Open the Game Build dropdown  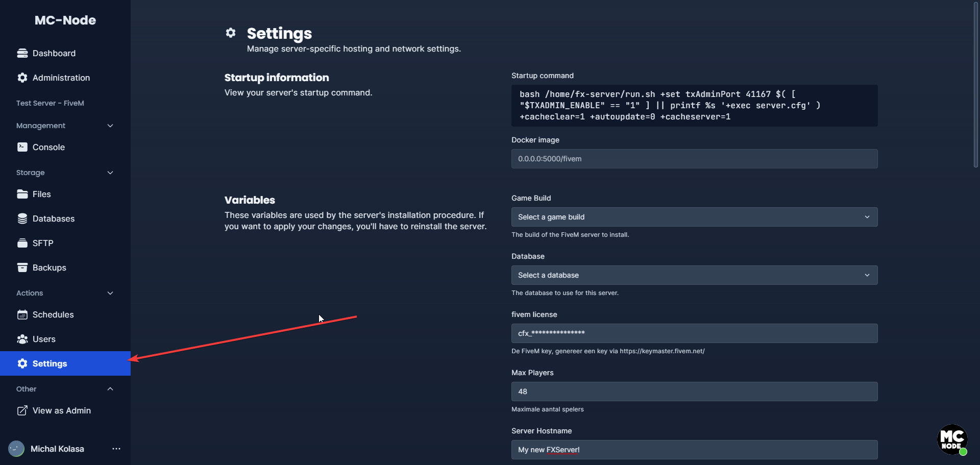click(694, 217)
